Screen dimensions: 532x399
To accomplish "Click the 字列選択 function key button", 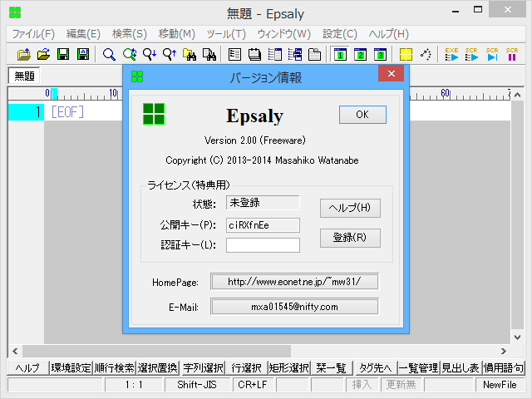I will (203, 367).
